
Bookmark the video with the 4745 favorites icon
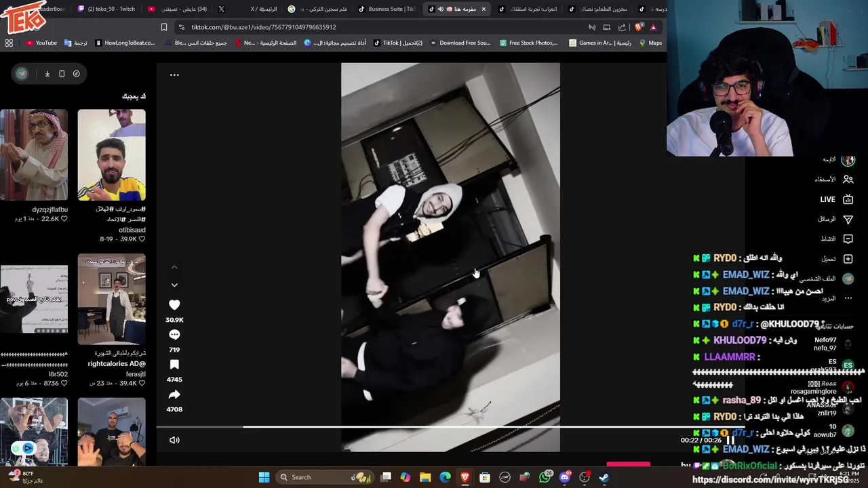tap(174, 365)
